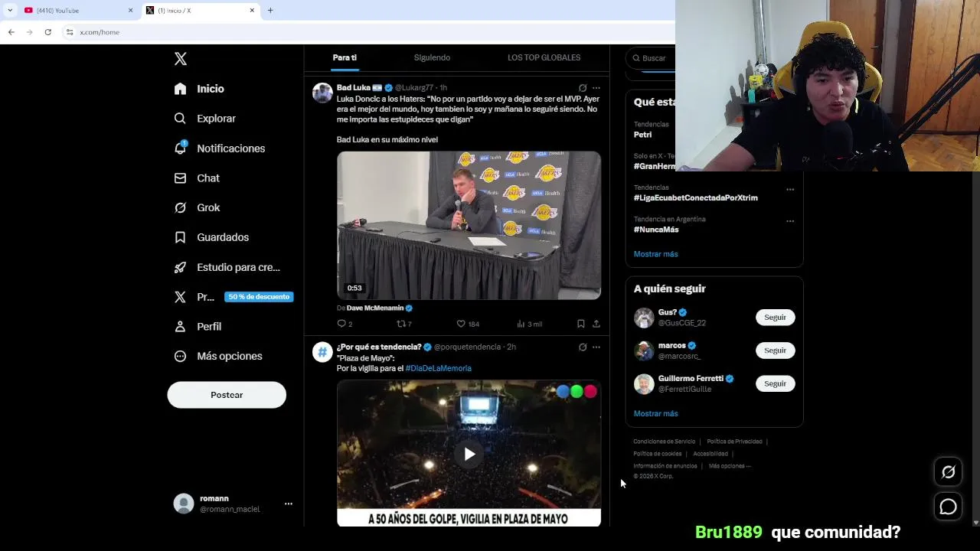This screenshot has width=980, height=551.
Task: Follow marcos account
Action: click(x=775, y=350)
